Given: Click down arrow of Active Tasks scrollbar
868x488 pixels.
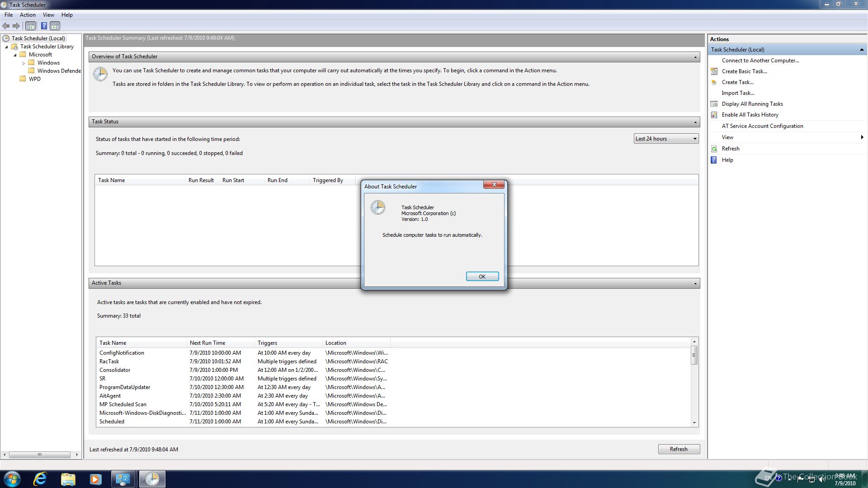Looking at the screenshot, I should pos(694,423).
